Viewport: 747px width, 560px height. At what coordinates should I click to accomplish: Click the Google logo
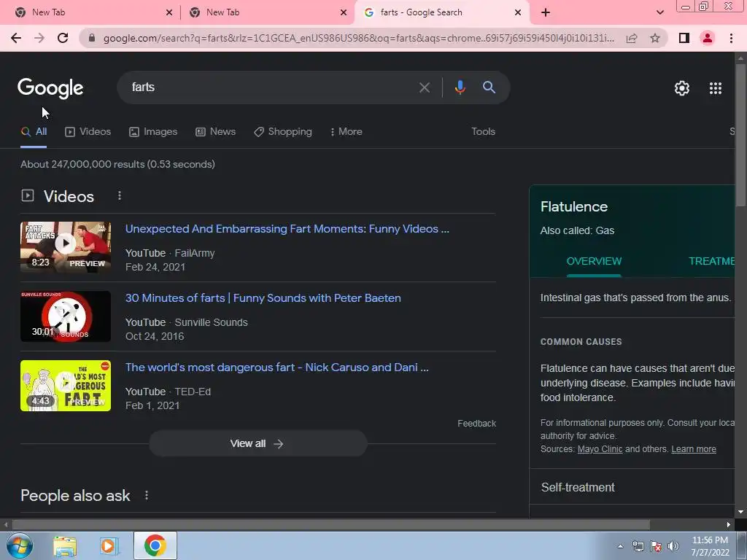pos(50,88)
